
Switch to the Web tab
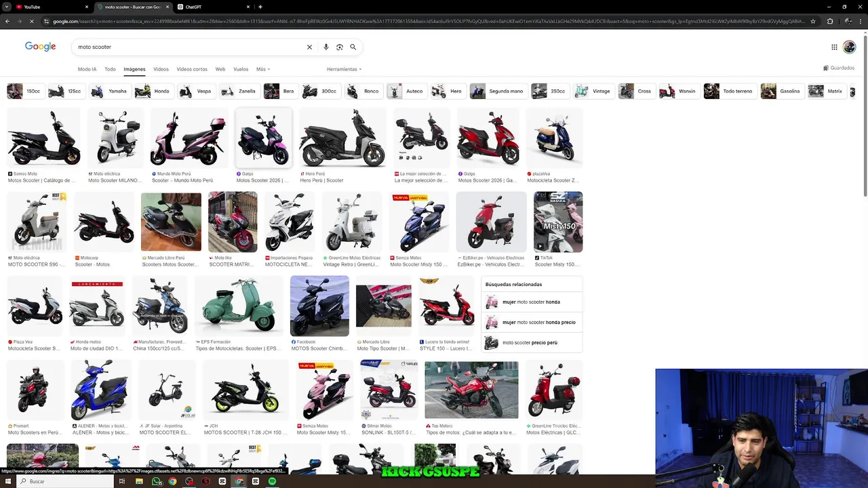click(220, 69)
